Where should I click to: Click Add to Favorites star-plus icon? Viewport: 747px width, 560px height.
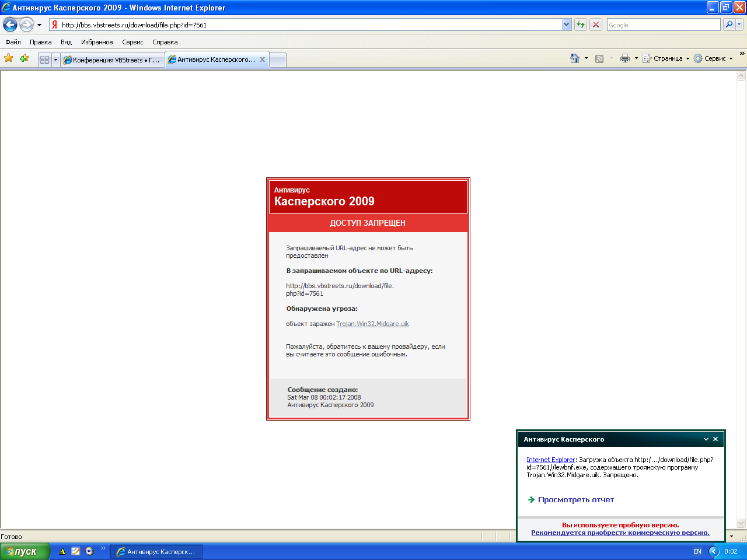click(24, 58)
